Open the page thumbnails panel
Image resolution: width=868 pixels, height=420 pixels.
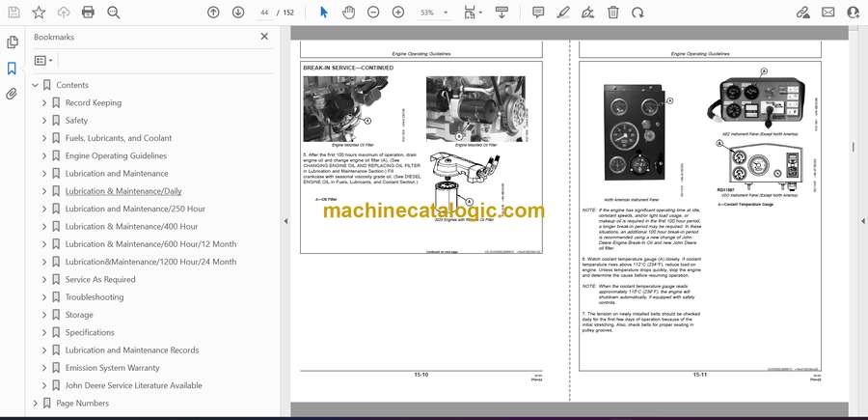coord(12,42)
